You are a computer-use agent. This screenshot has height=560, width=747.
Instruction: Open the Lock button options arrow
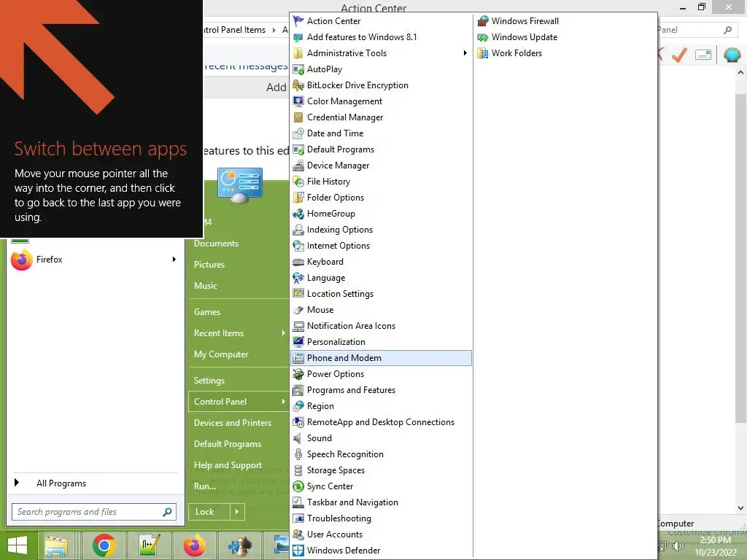(237, 512)
